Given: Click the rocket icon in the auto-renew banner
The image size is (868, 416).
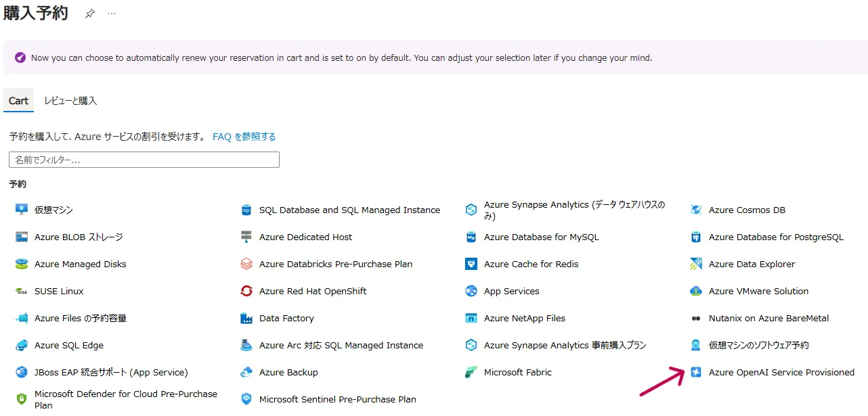Looking at the screenshot, I should [20, 57].
